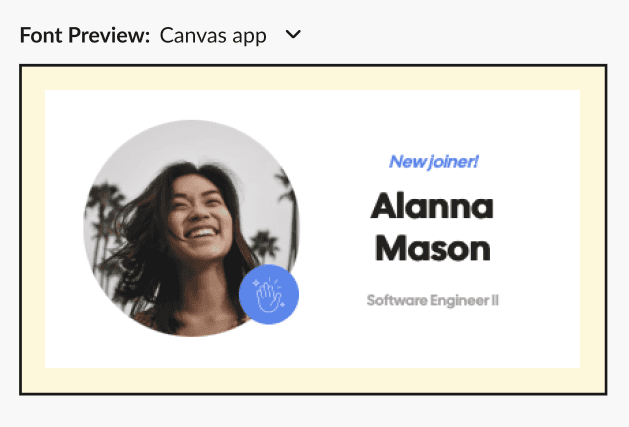
Task: Click the Software Engineer II job title
Action: (432, 300)
